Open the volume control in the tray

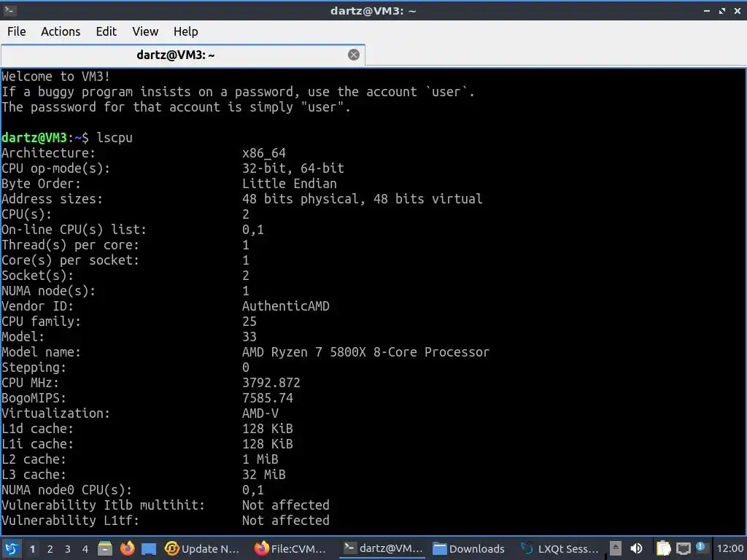tap(636, 548)
